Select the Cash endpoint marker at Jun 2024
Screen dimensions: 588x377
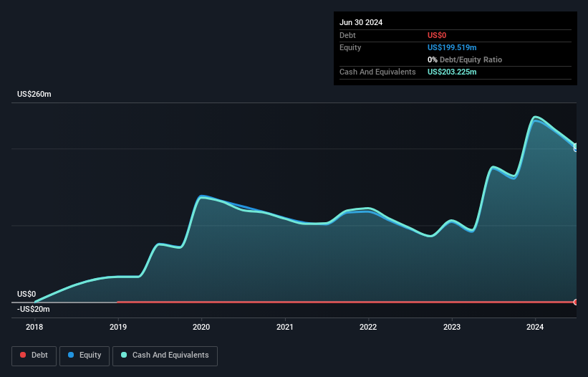(576, 146)
